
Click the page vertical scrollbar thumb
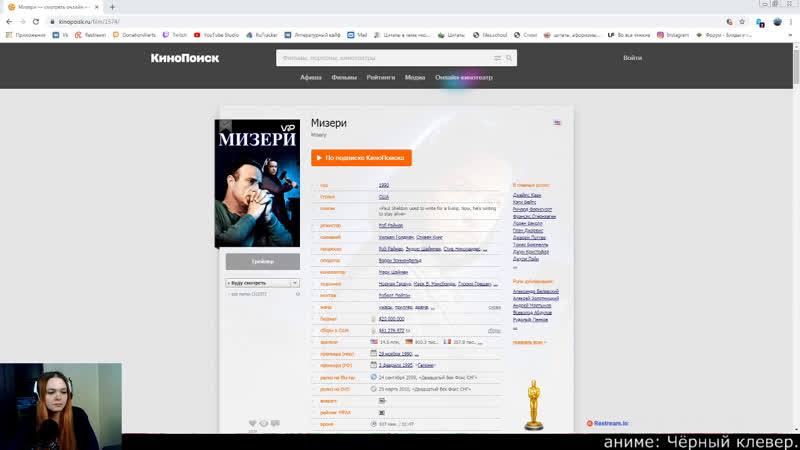[796, 67]
